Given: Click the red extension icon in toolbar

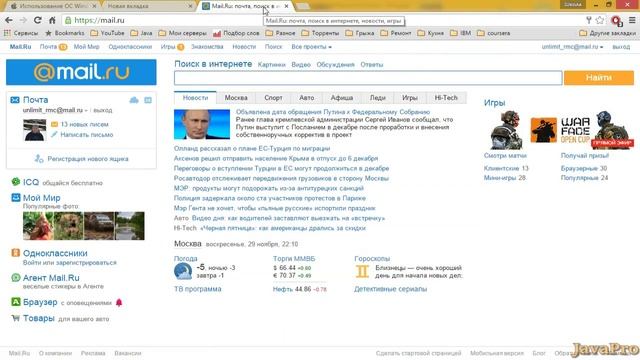Looking at the screenshot, I should [x=616, y=20].
